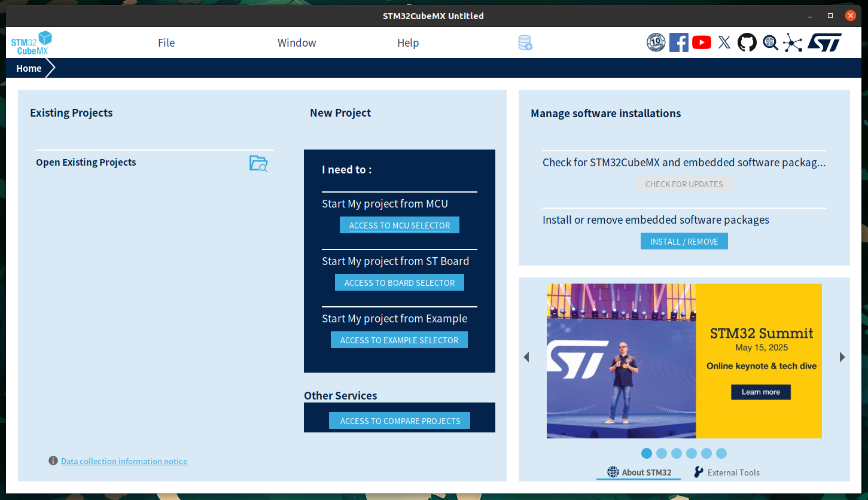Open the Help menu
868x500 pixels.
click(x=408, y=42)
